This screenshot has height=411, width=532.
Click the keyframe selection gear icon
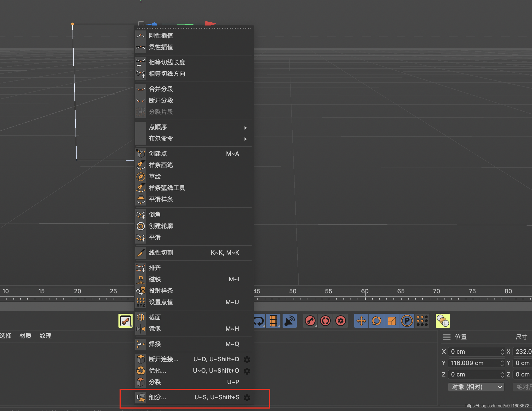[x=340, y=321]
